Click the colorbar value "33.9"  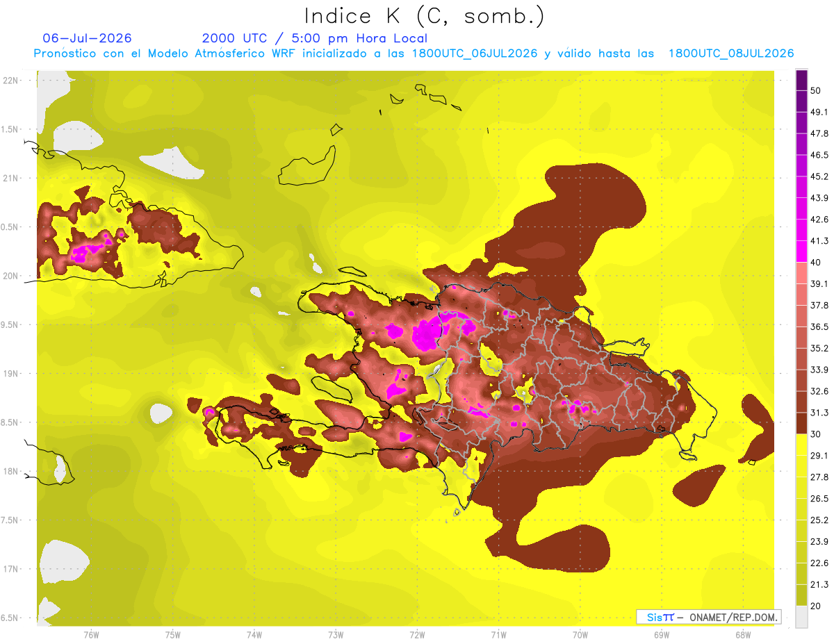click(819, 370)
